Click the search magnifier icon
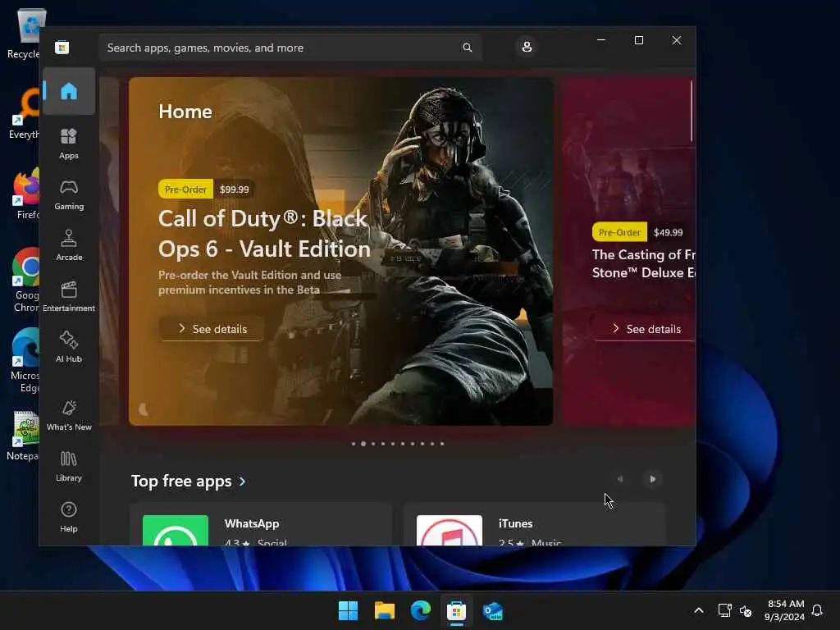The image size is (840, 630). coord(467,48)
